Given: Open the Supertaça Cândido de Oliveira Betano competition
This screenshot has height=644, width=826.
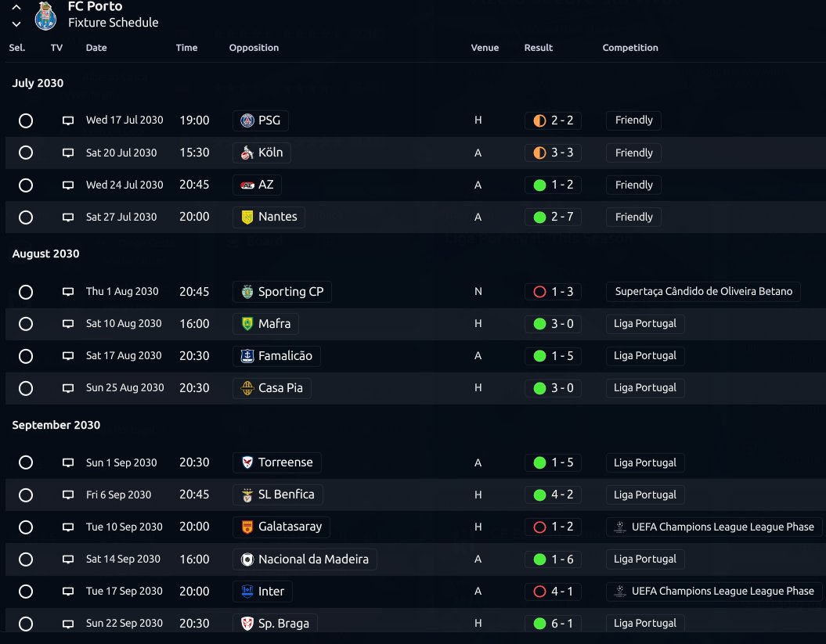Looking at the screenshot, I should pyautogui.click(x=703, y=291).
